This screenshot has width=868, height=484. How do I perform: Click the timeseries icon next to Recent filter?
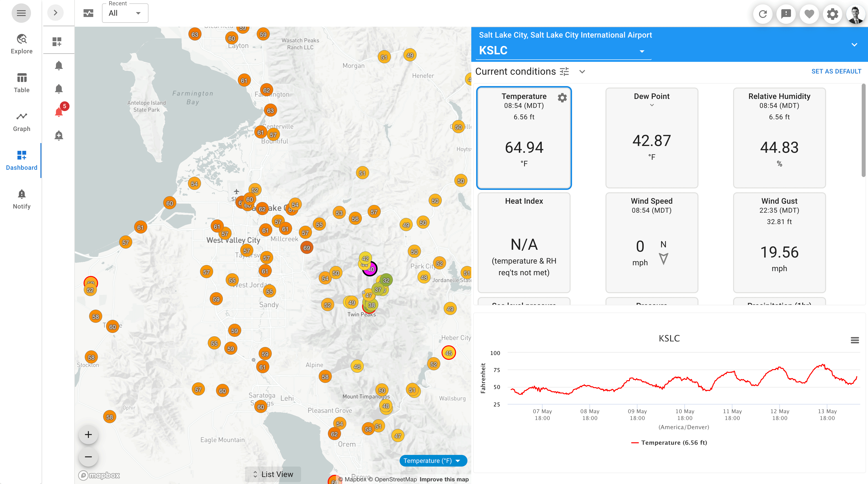pyautogui.click(x=88, y=13)
